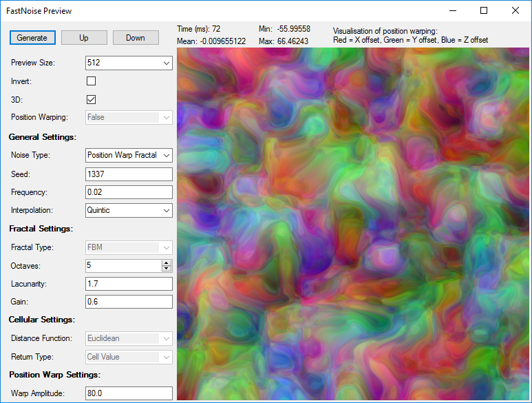Uncheck the 3D checkbox
Viewport: 532px width, 403px height.
tap(91, 99)
